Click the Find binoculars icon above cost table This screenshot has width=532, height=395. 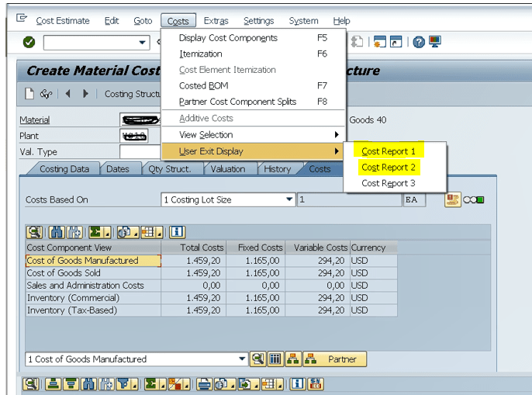56,231
